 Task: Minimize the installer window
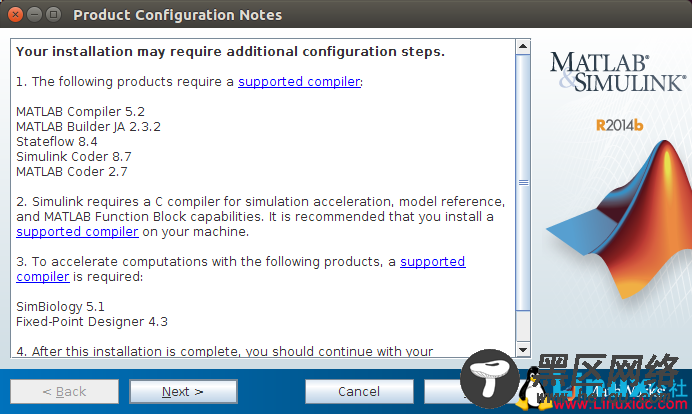33,15
